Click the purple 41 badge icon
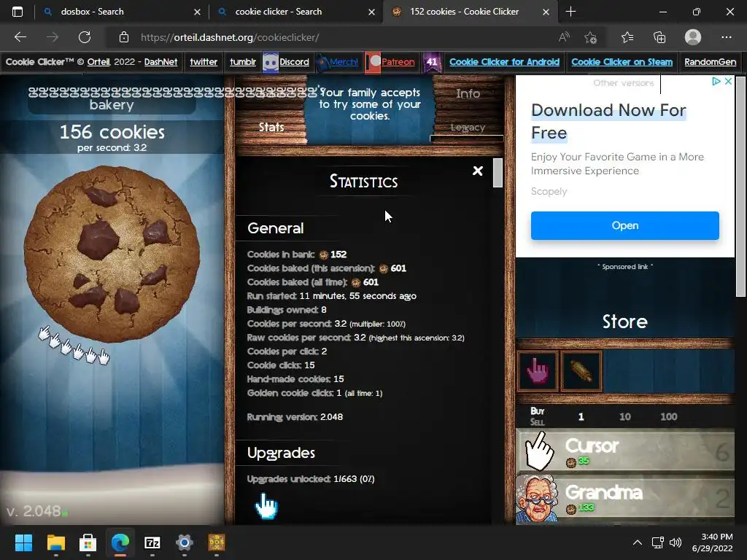Screen dimensions: 747x560 point(432,63)
